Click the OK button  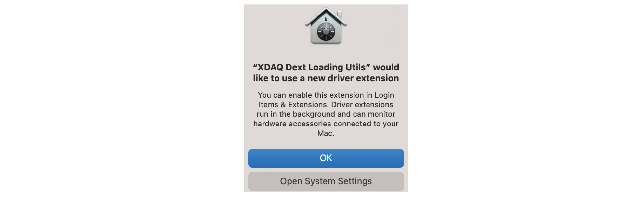click(x=326, y=158)
